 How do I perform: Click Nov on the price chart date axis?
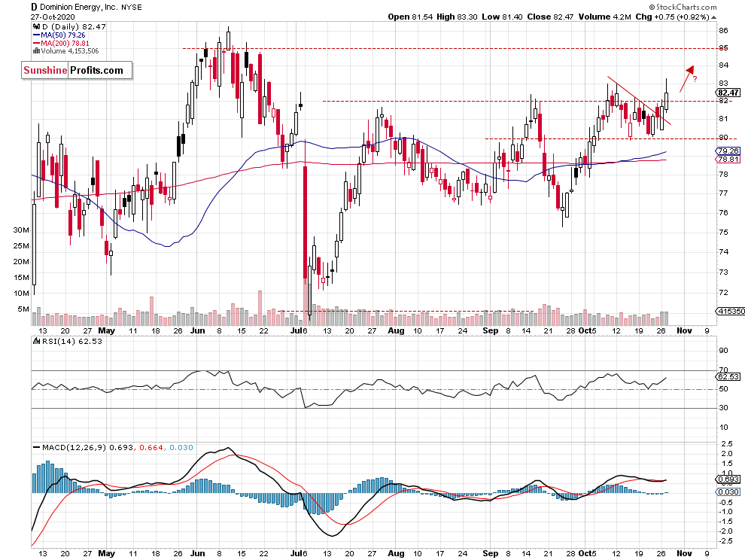coord(684,330)
